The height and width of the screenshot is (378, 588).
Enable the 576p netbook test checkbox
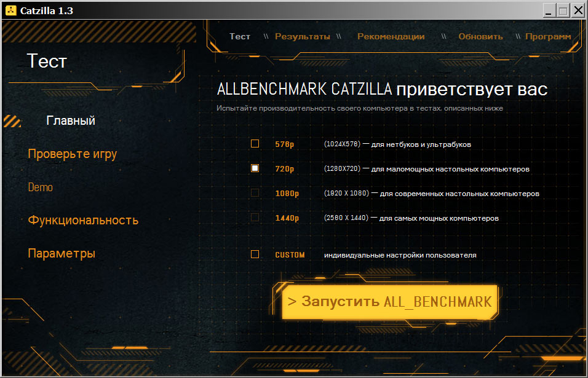coord(255,144)
